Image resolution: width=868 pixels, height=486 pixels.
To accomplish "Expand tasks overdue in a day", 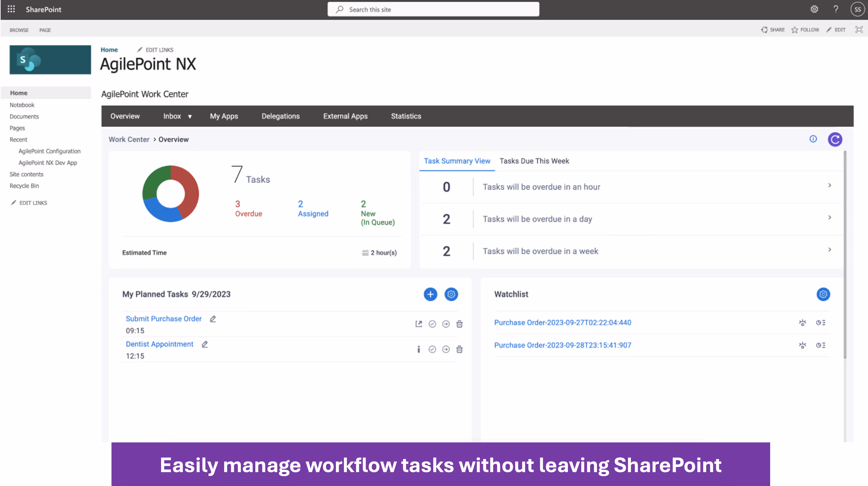I will pos(830,217).
